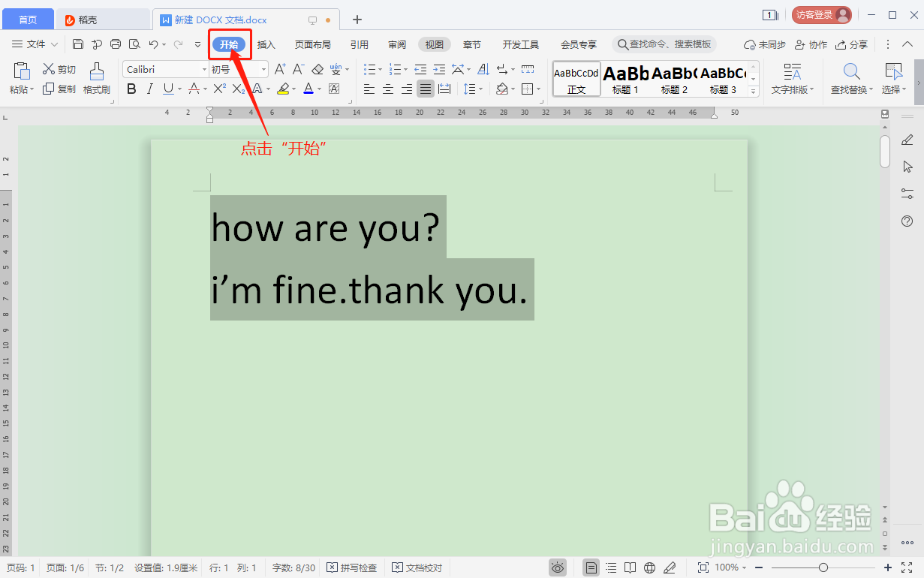This screenshot has height=578, width=924.
Task: Click the Save icon in quick access toolbar
Action: [78, 44]
